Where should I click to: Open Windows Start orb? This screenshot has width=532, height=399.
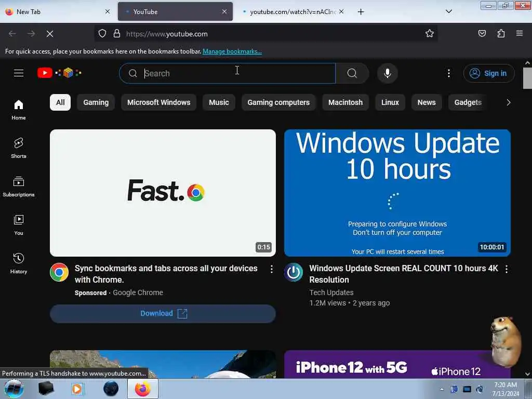[x=14, y=389]
